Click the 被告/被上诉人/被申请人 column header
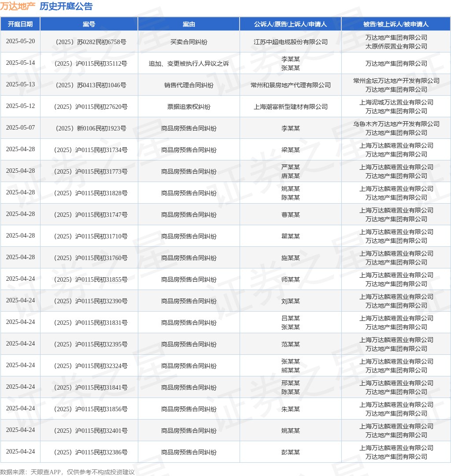 (x=396, y=24)
